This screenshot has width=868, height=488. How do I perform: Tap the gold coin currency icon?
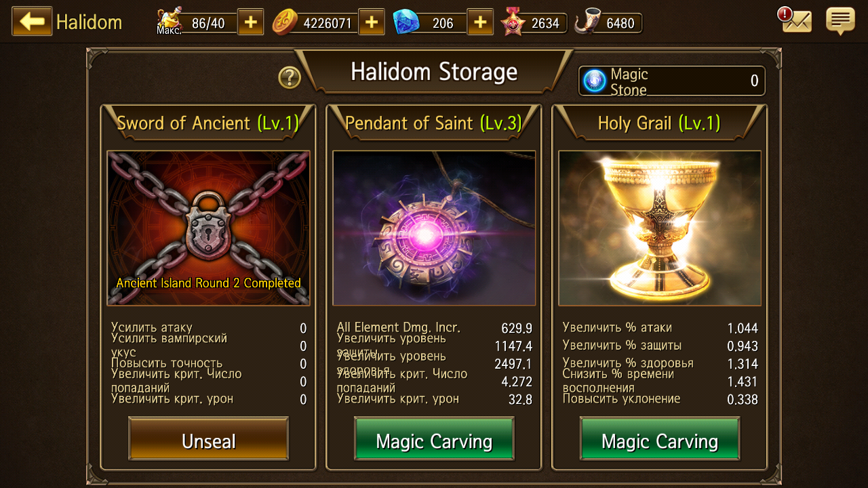[285, 22]
